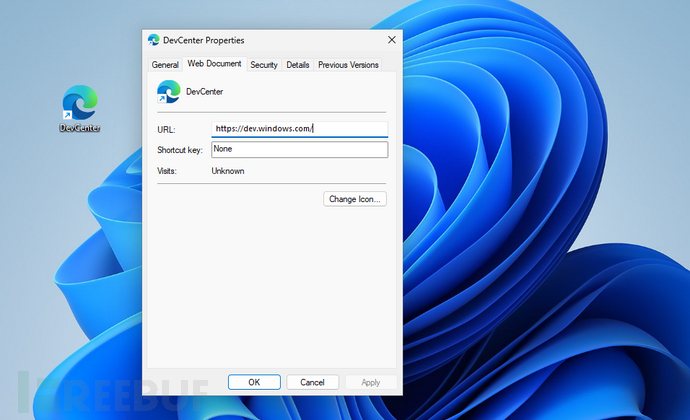The height and width of the screenshot is (420, 690).
Task: Click into the URL text field
Action: [x=299, y=129]
